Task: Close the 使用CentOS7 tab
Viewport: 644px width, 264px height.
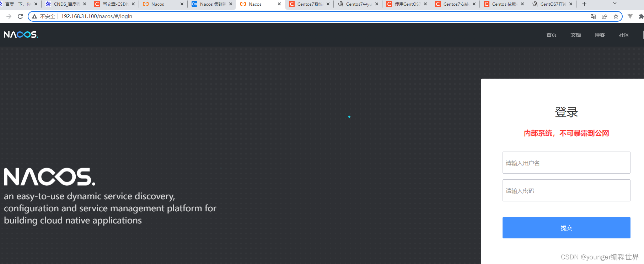Action: click(425, 4)
